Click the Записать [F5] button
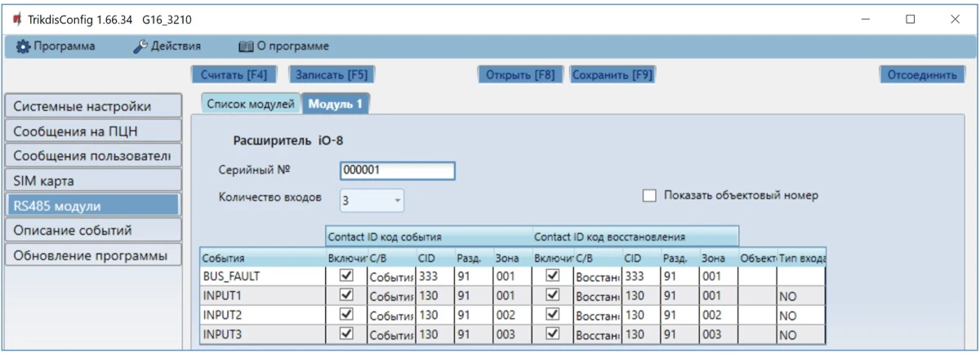 (332, 75)
